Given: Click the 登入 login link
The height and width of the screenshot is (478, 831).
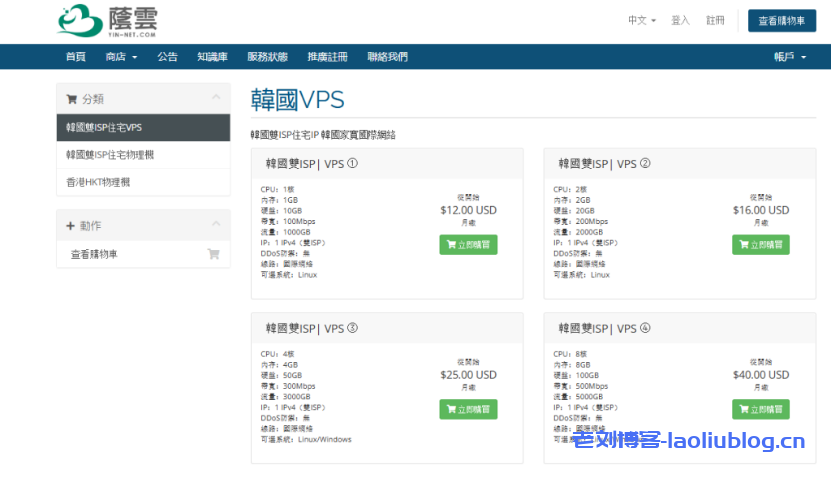Looking at the screenshot, I should point(680,20).
